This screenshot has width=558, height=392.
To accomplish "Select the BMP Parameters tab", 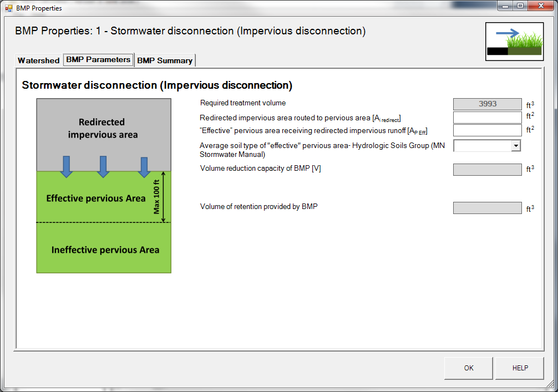I will (x=98, y=60).
